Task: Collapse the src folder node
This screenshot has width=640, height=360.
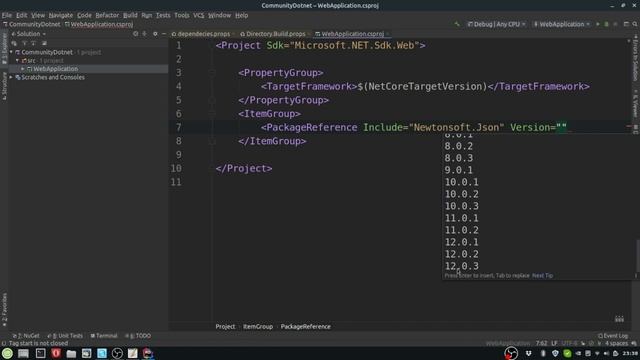Action: (17, 60)
